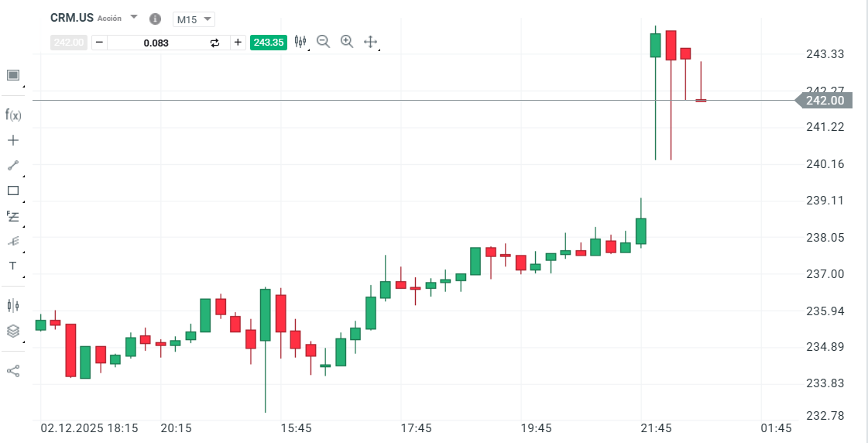Click the sell price 242.00 button
Screen dimensions: 868x443
(69, 43)
